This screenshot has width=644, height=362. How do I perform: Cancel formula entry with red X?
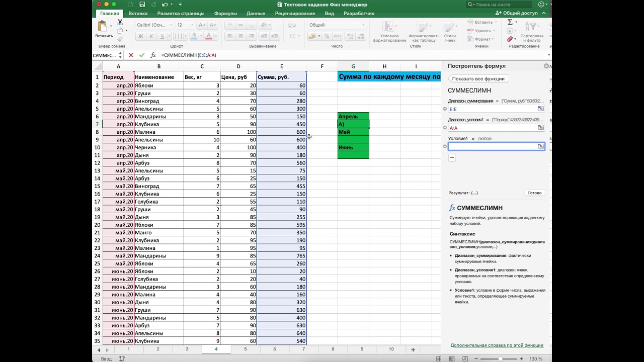[x=131, y=55]
